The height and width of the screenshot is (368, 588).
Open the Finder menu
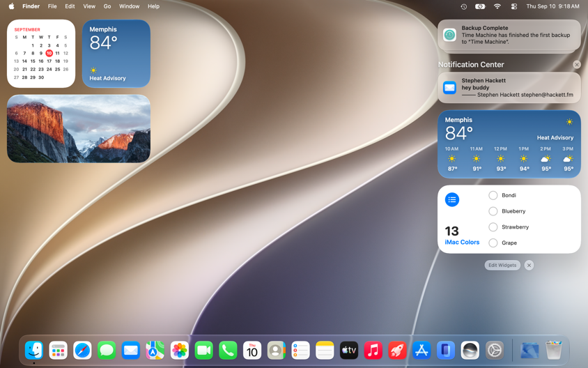click(x=31, y=6)
